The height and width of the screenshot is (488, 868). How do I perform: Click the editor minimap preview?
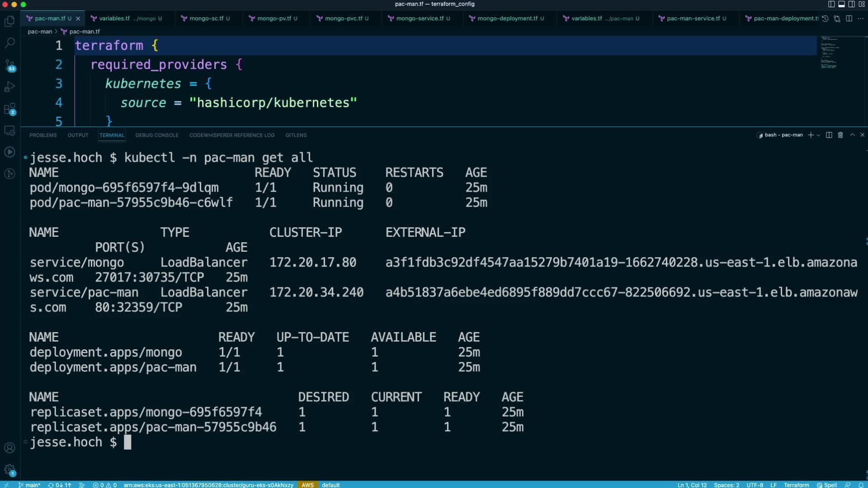pyautogui.click(x=830, y=52)
